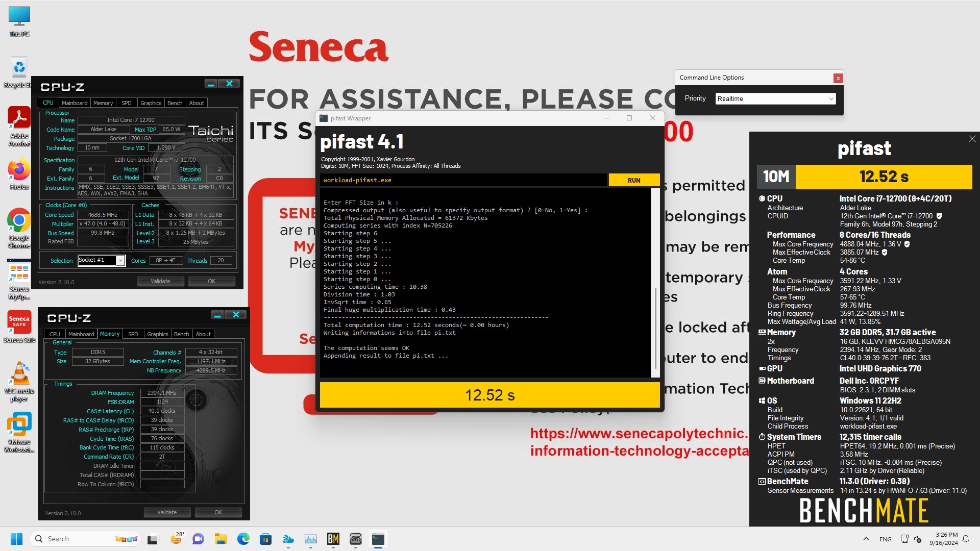The height and width of the screenshot is (551, 980).
Task: Click the workload-pifast.exe command field
Action: 463,180
